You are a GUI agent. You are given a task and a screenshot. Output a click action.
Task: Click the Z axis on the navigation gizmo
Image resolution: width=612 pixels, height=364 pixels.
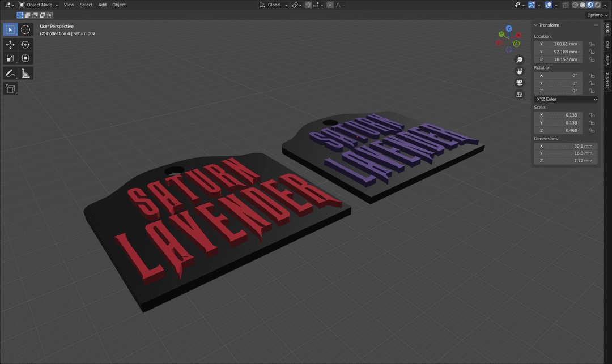point(509,28)
